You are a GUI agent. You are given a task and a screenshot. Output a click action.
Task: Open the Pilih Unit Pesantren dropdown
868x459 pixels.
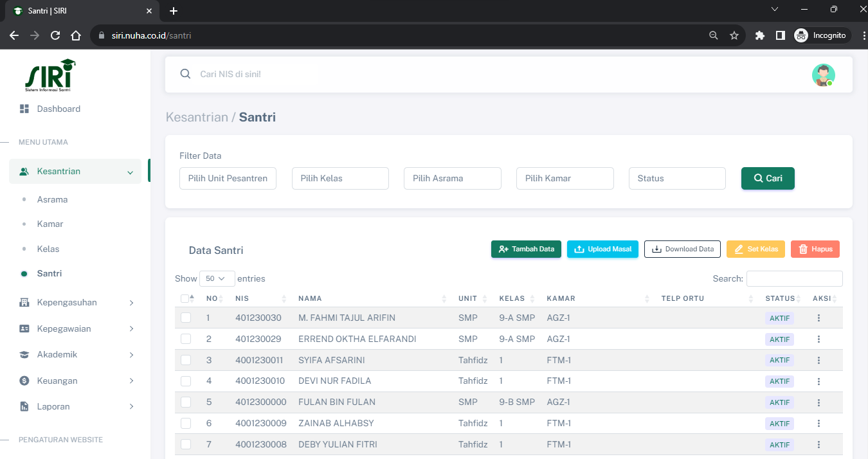tap(228, 179)
